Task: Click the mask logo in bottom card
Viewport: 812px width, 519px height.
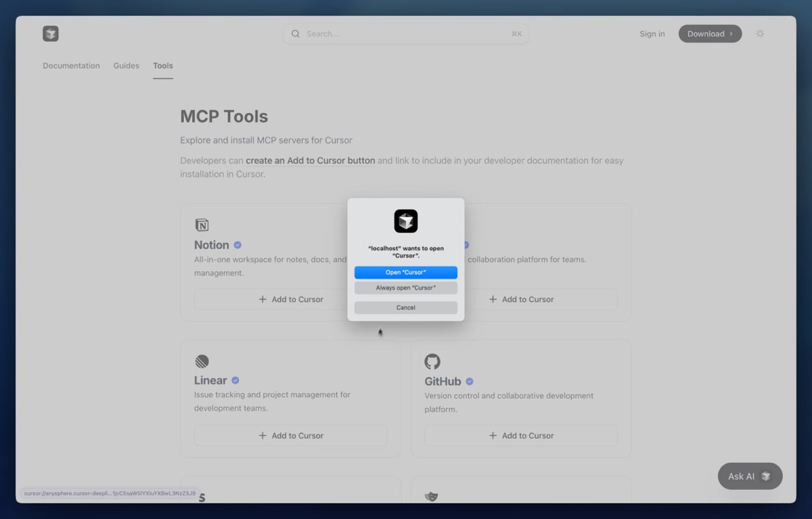Action: tap(431, 496)
